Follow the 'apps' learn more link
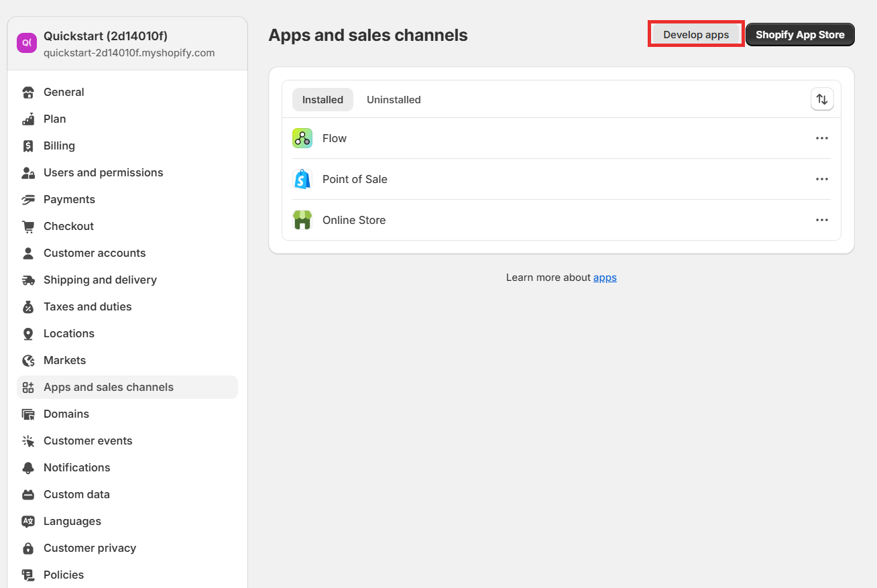 [605, 277]
